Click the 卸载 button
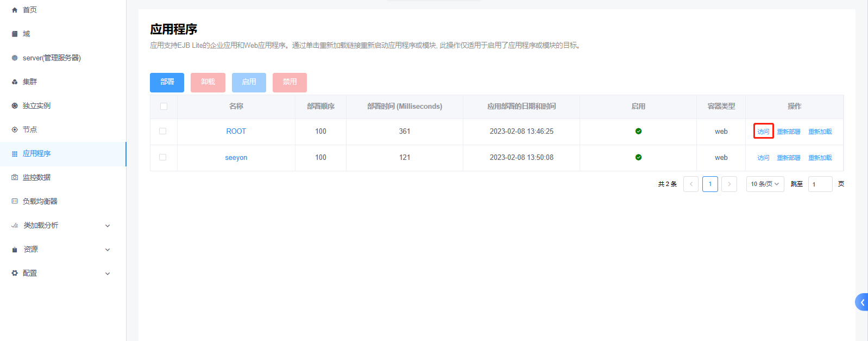This screenshot has height=341, width=868. 208,82
